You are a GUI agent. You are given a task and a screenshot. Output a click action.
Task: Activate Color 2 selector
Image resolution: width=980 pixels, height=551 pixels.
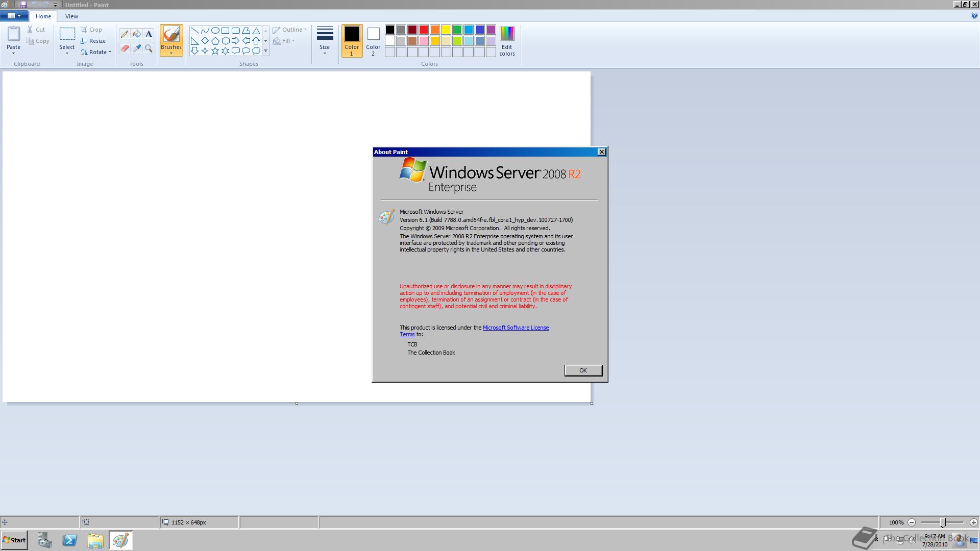(x=373, y=41)
